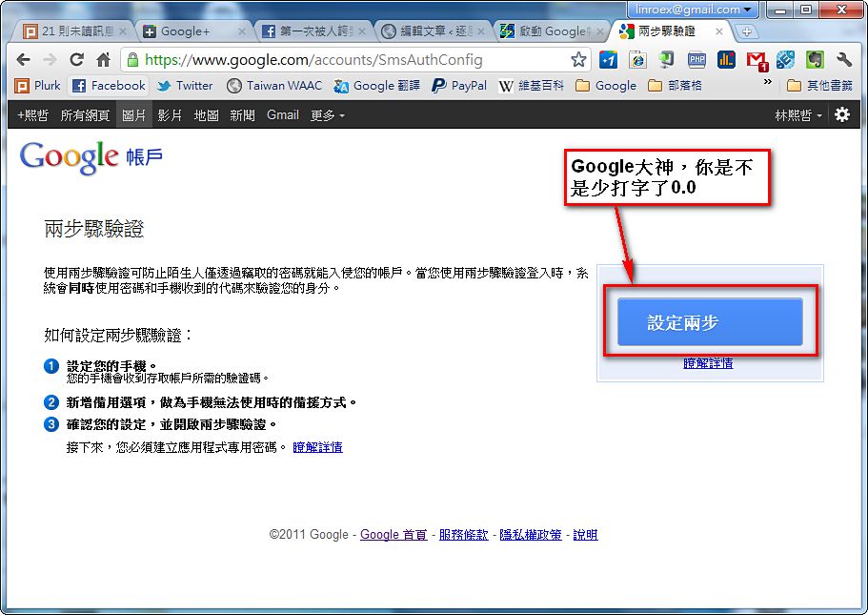Open the PayPal bookmark
This screenshot has height=615, width=868.
pos(459,86)
